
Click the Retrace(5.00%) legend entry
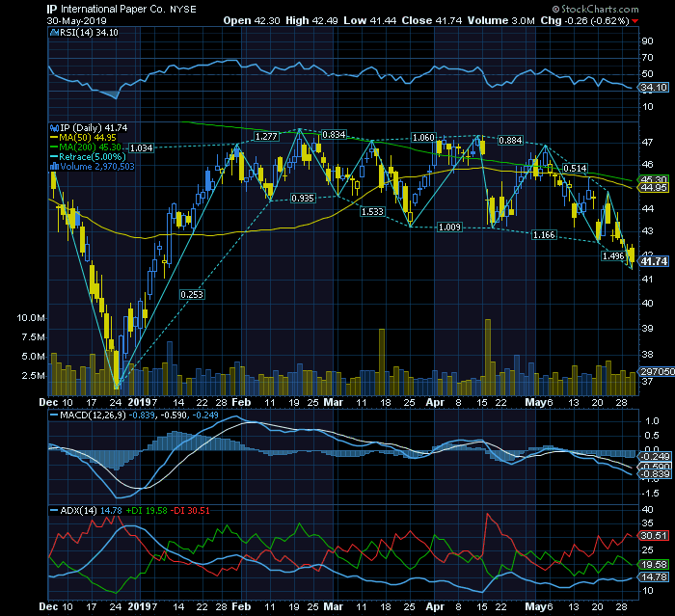(x=88, y=157)
